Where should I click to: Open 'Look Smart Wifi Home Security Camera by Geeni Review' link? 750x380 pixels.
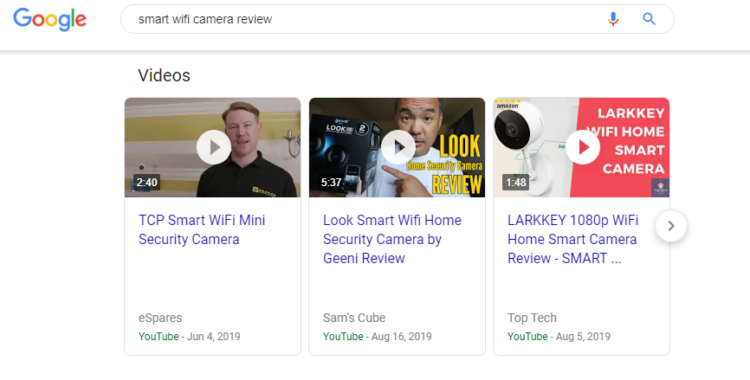(x=392, y=239)
